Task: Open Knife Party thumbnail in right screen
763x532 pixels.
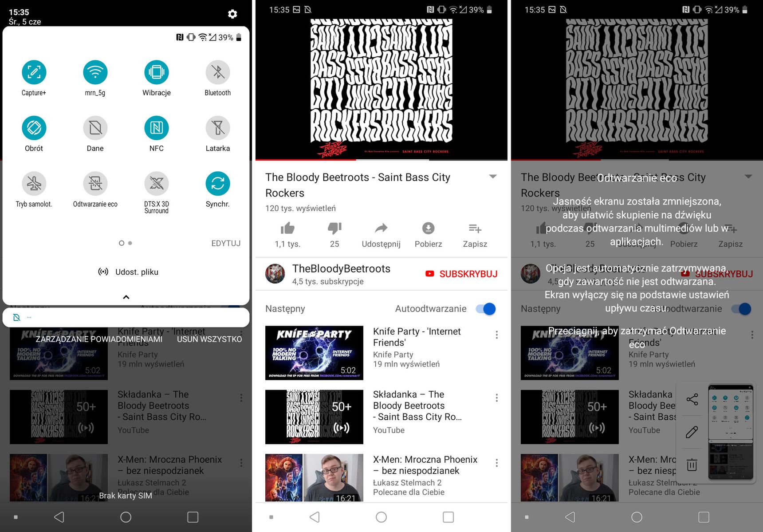Action: tap(570, 353)
